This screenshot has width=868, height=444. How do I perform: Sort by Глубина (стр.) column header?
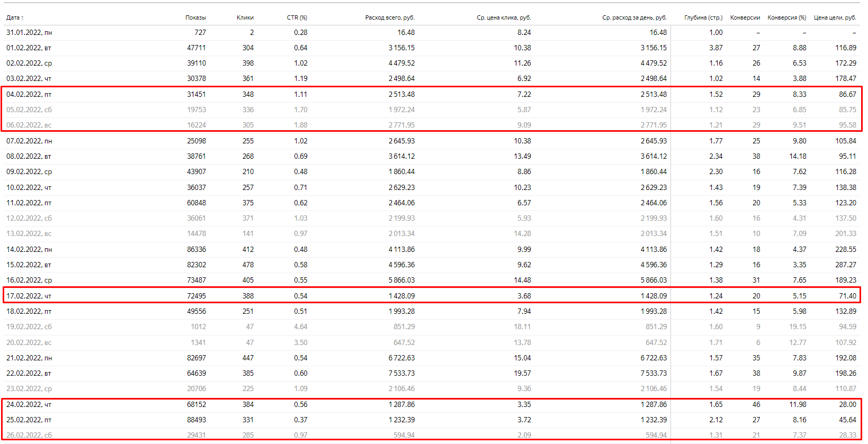pos(703,18)
